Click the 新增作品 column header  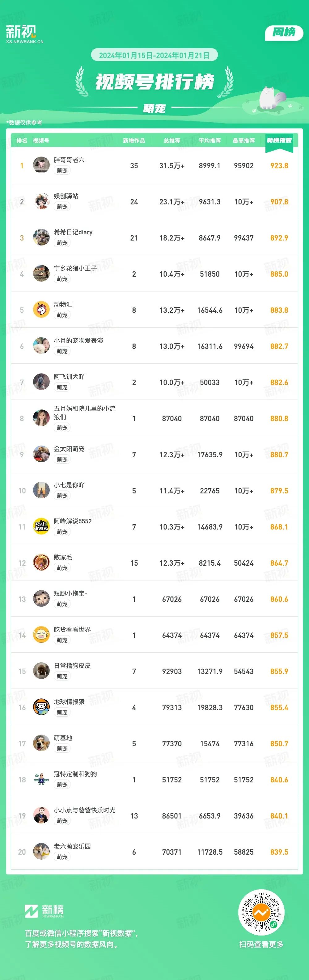point(134,141)
